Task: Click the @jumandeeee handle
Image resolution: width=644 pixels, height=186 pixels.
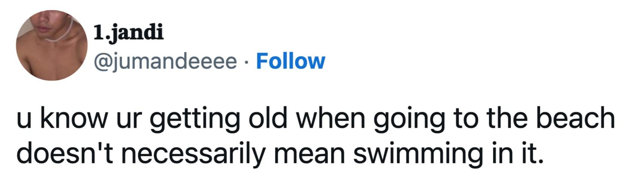Action: click(x=165, y=61)
